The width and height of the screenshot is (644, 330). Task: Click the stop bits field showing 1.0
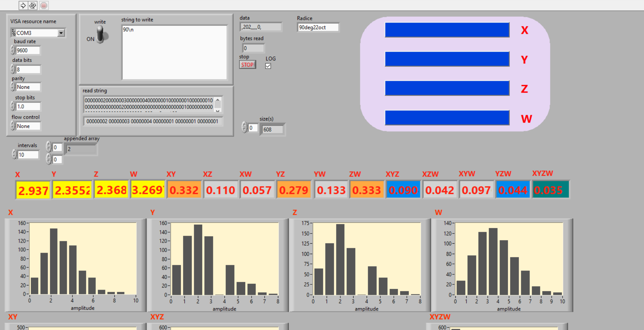[28, 107]
